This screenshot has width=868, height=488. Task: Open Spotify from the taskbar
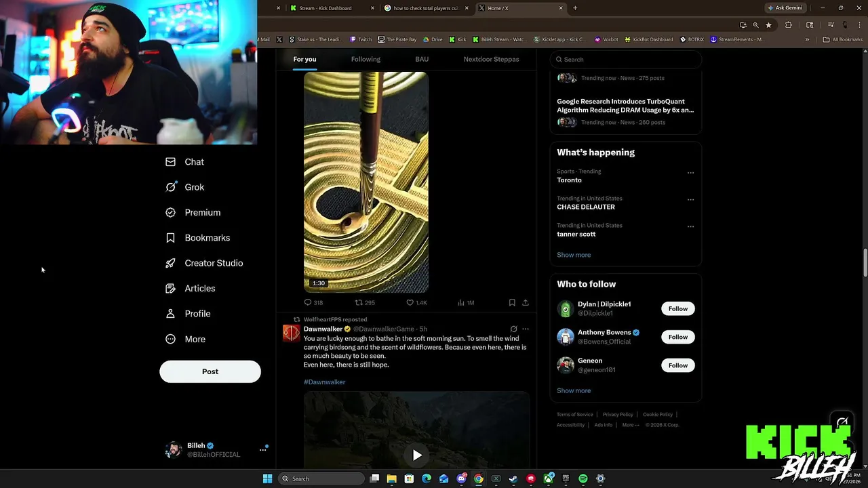(x=583, y=479)
